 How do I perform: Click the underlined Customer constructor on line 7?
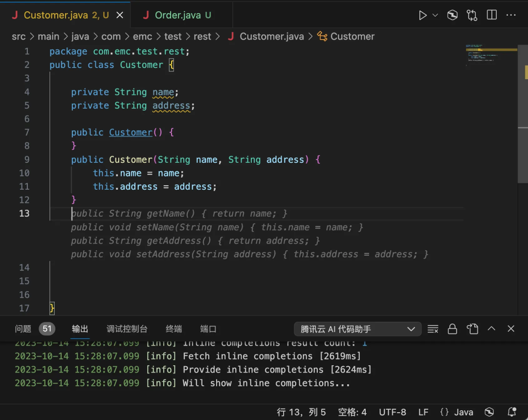131,133
